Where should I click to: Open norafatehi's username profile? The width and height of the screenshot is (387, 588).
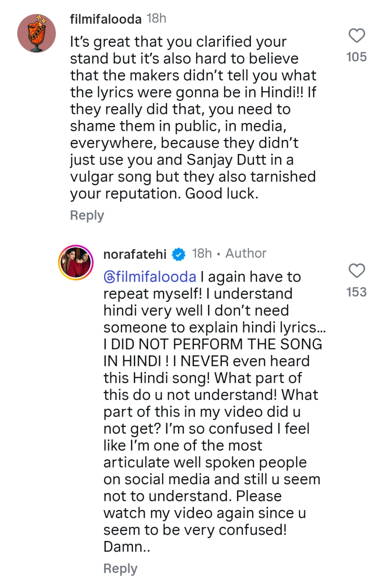[x=135, y=253]
